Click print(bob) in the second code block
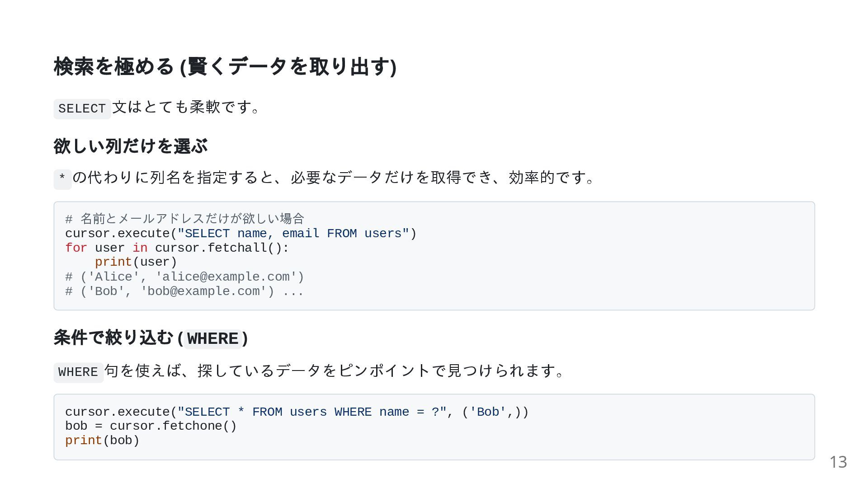The height and width of the screenshot is (488, 868). pos(102,441)
